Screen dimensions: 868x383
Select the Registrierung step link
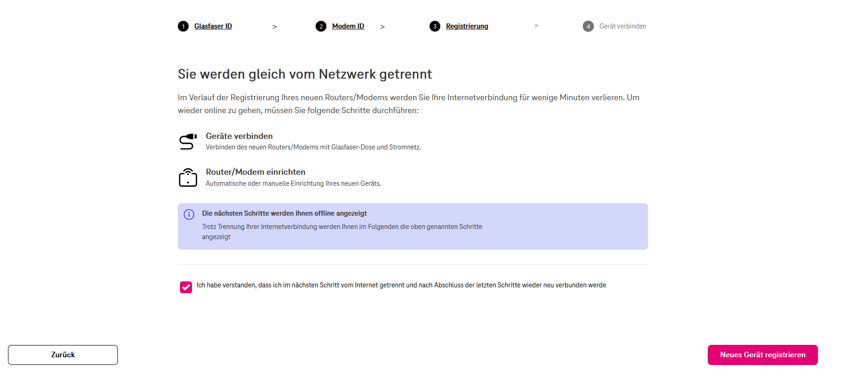(467, 26)
